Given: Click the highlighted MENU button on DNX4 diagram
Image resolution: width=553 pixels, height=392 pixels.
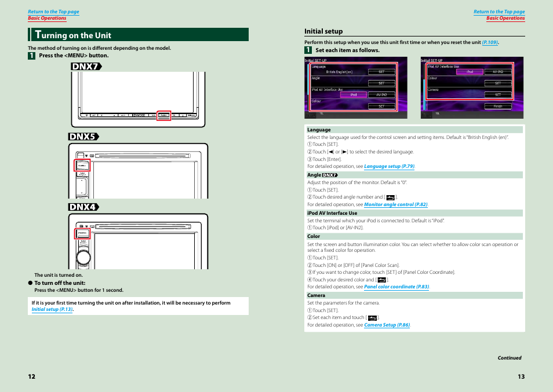Looking at the screenshot, I should (x=82, y=233).
